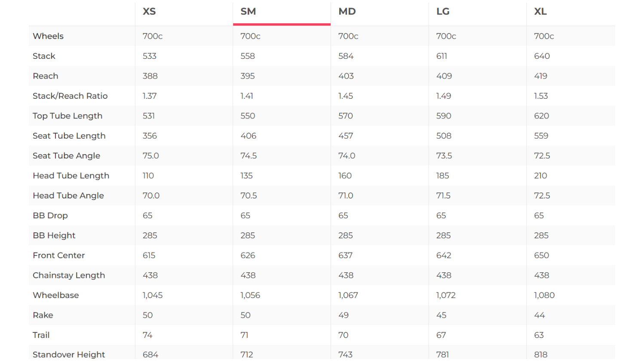644x362 pixels.
Task: Click the Wheels row label
Action: click(x=48, y=36)
